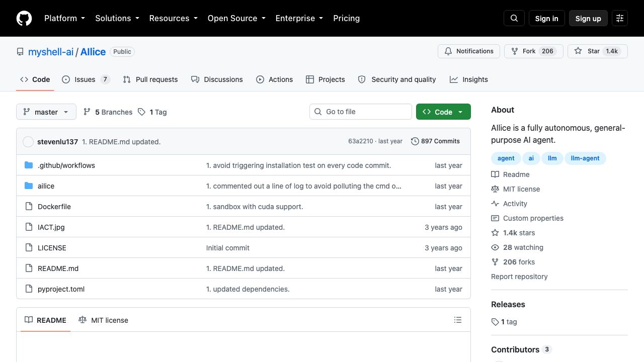
Task: Click the LICENSE file icon
Action: (29, 247)
